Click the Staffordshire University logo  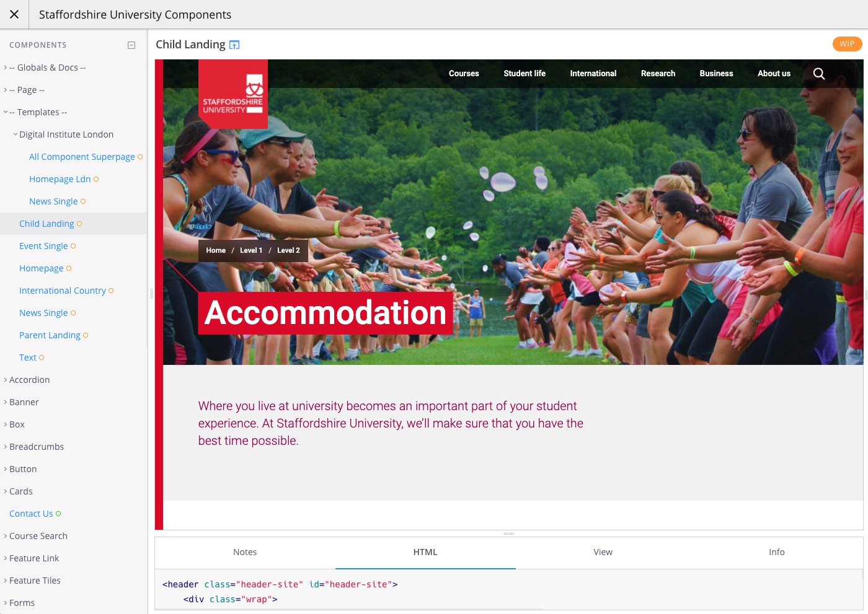[x=233, y=94]
